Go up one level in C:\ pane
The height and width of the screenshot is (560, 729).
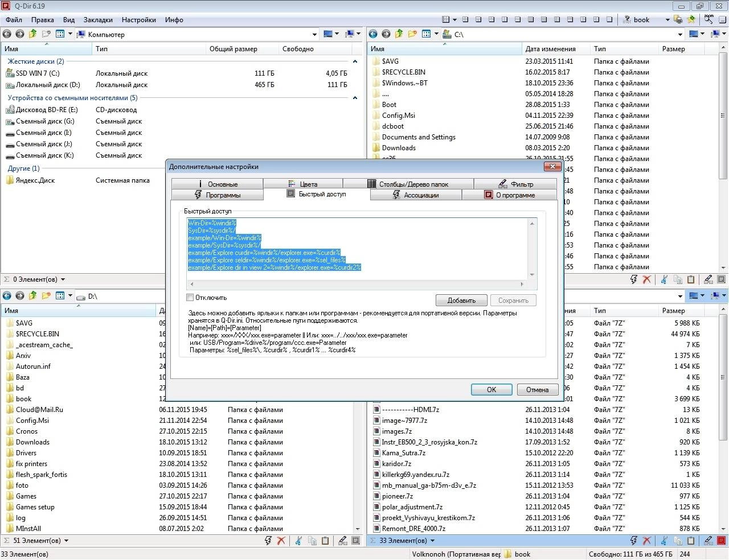pos(399,34)
